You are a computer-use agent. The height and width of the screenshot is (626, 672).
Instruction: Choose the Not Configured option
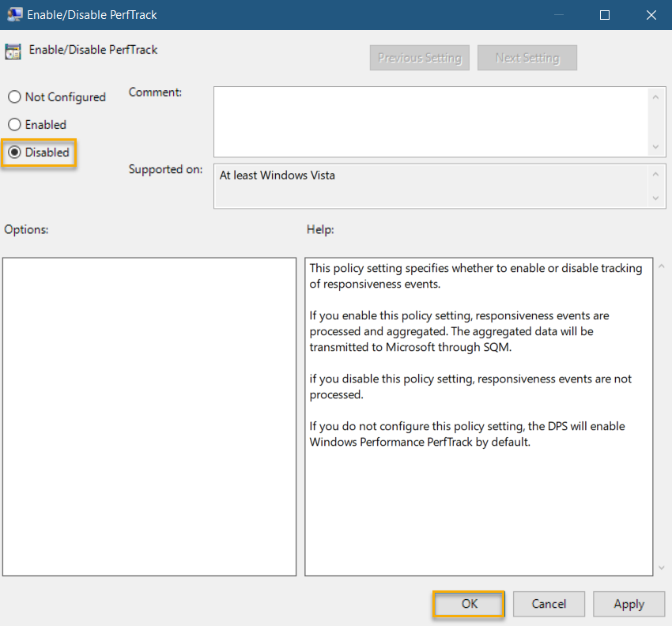14,96
